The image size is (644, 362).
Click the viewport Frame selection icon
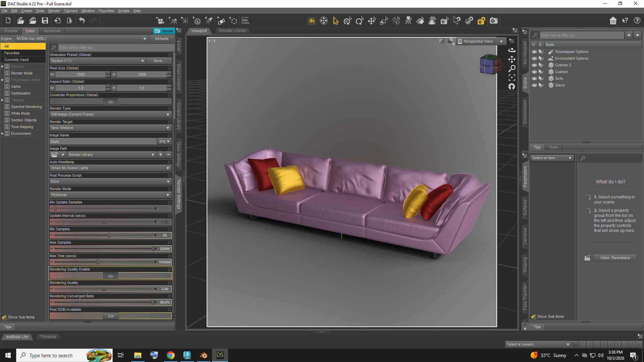[512, 77]
